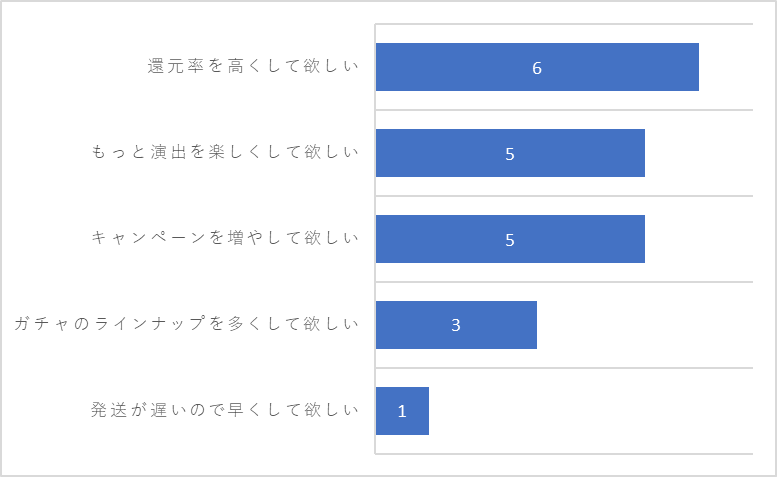Click the gridline between the 6 and 5 bars
This screenshot has height=477, width=777.
564,110
